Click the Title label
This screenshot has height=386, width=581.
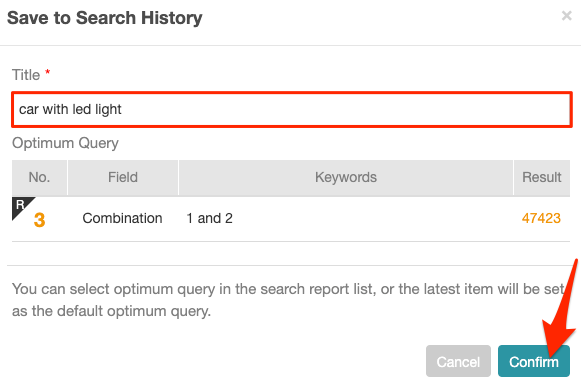point(26,75)
